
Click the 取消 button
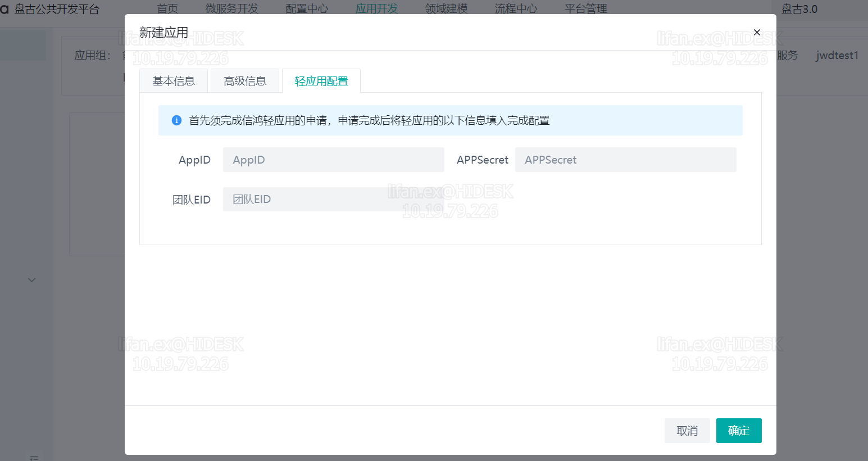pos(687,431)
